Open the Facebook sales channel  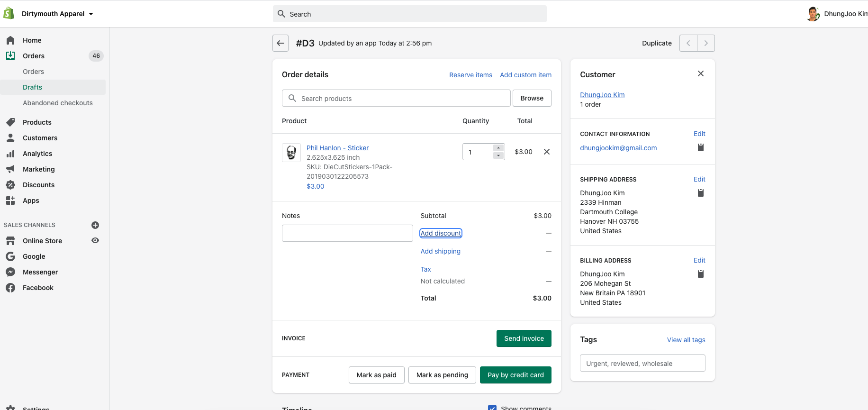tap(38, 288)
